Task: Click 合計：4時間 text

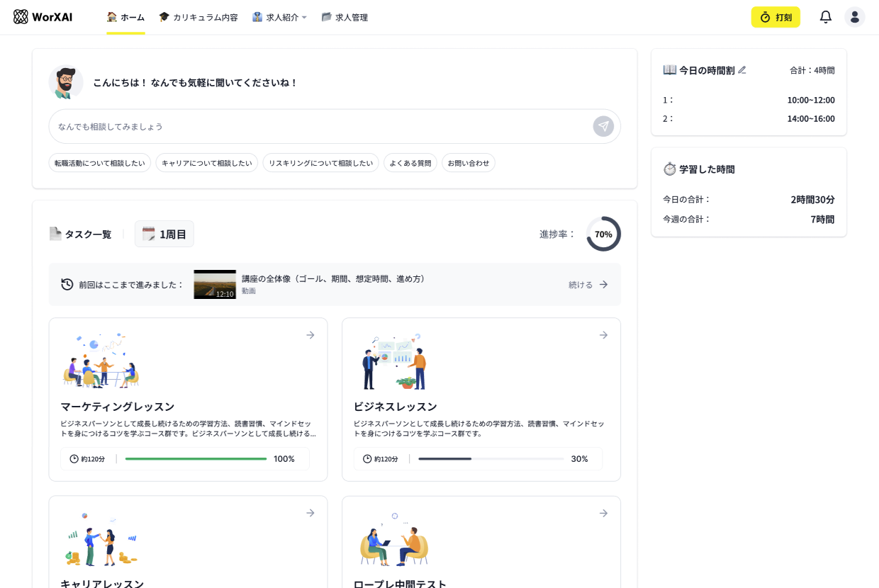Action: (x=812, y=70)
